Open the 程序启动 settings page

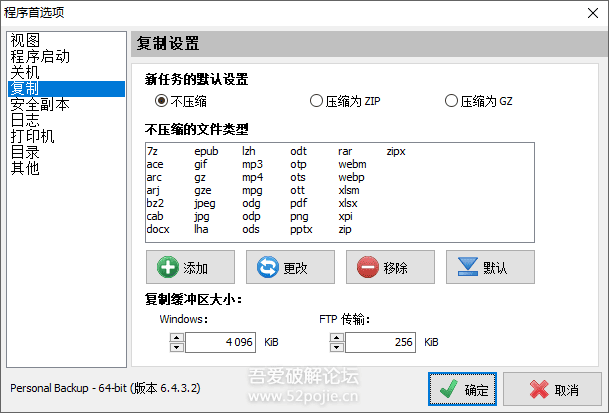coord(40,57)
